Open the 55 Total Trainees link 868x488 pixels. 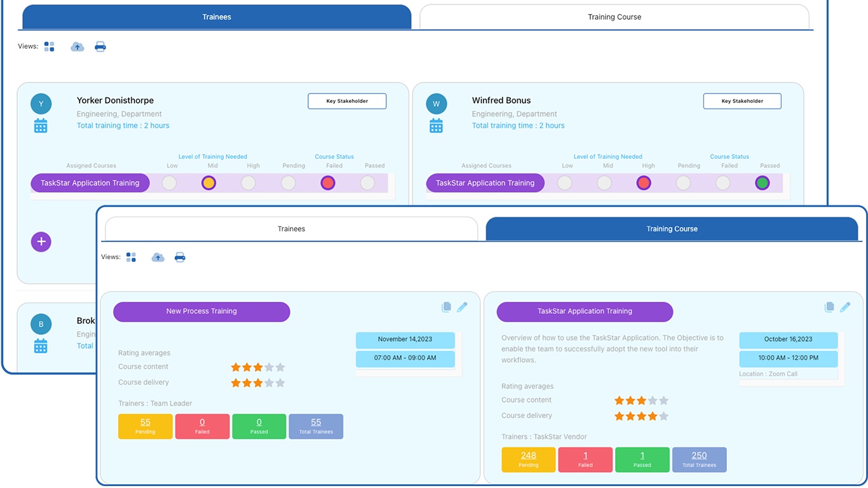pyautogui.click(x=316, y=423)
